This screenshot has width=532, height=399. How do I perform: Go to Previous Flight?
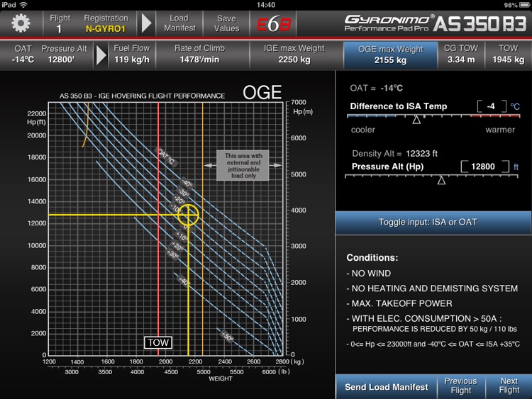461,386
